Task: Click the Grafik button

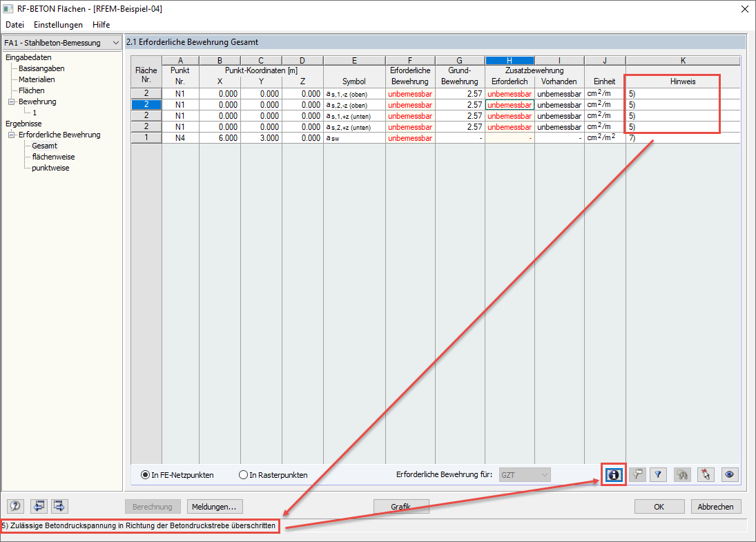Action: [401, 507]
